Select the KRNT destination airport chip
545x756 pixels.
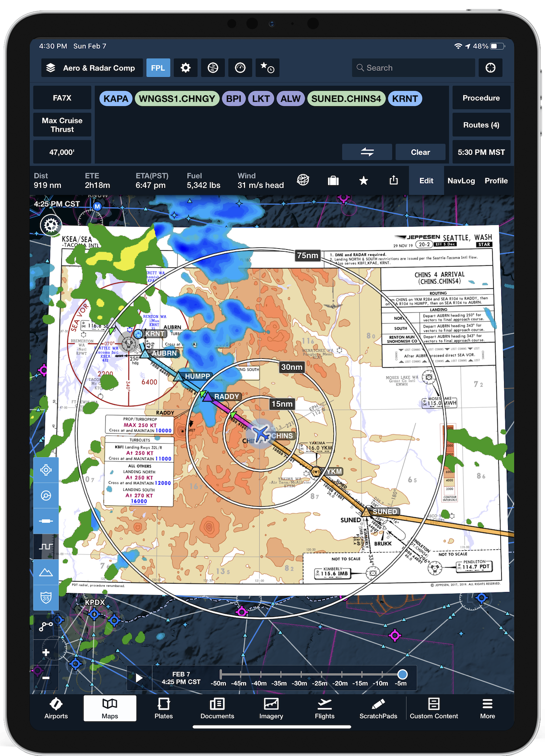point(405,99)
